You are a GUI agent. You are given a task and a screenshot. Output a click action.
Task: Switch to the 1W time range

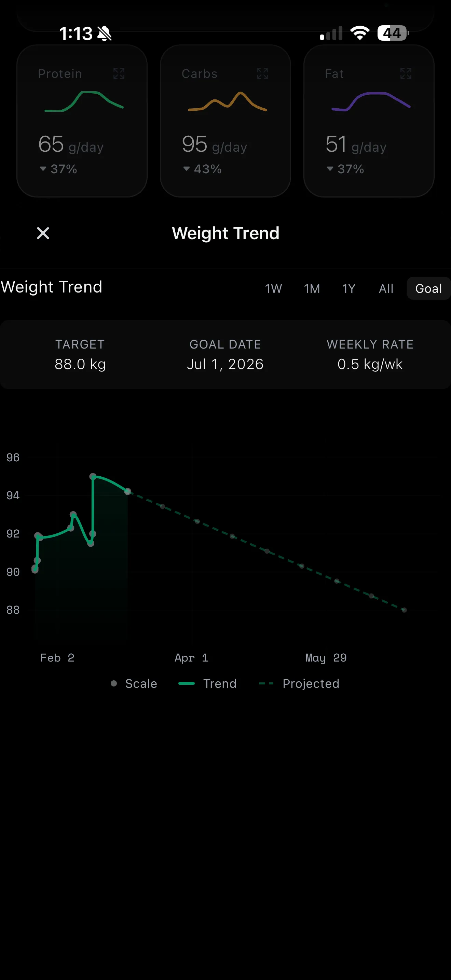[273, 288]
